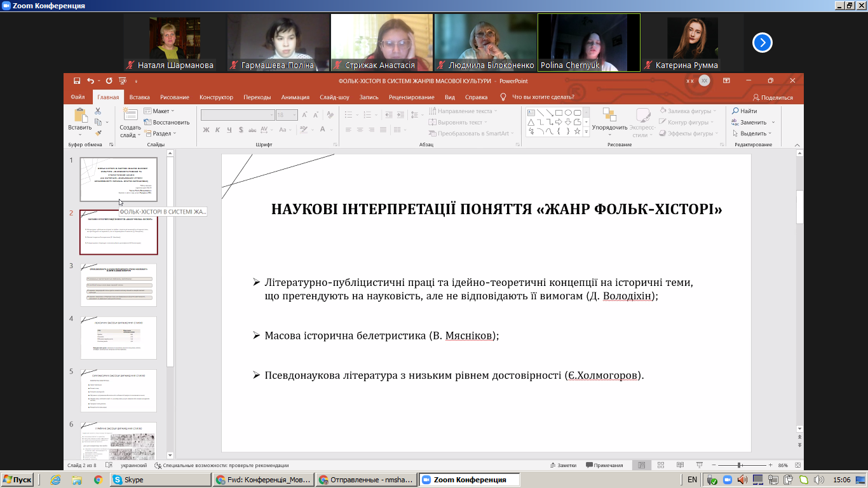Increase font size with the larger A icon
Screen dimensions: 868x488
click(305, 115)
